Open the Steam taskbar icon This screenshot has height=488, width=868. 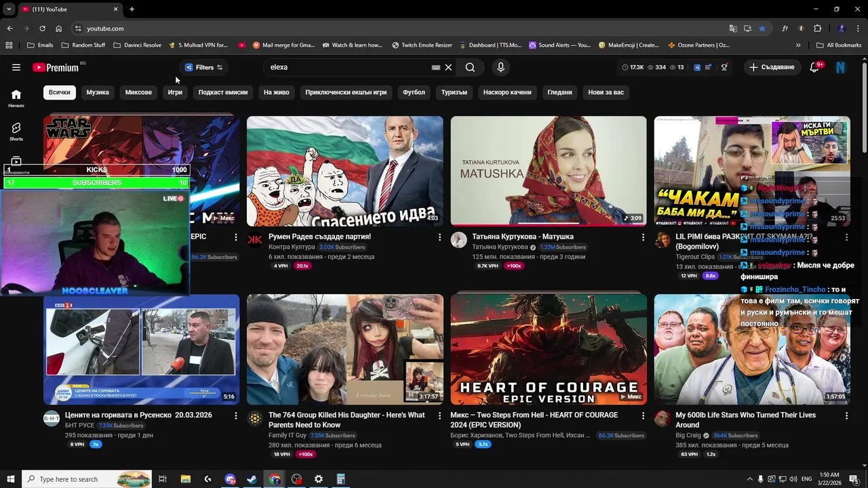[252, 479]
